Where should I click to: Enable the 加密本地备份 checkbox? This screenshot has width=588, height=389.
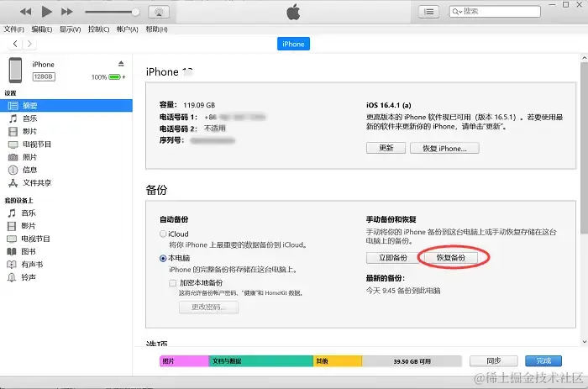point(172,283)
